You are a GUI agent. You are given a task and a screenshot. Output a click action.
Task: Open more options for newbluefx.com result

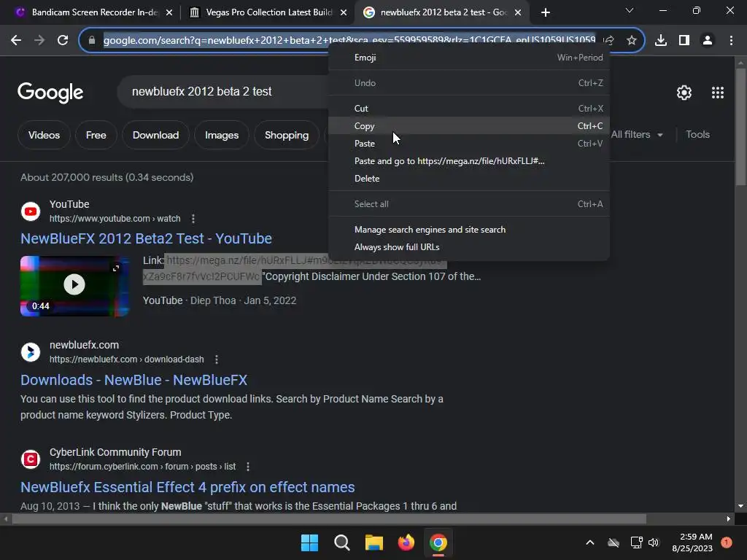point(216,359)
